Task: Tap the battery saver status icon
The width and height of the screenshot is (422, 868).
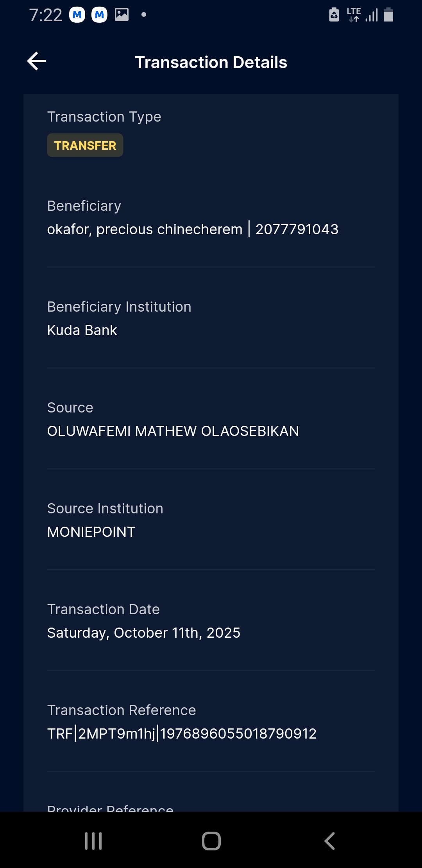Action: point(334,15)
